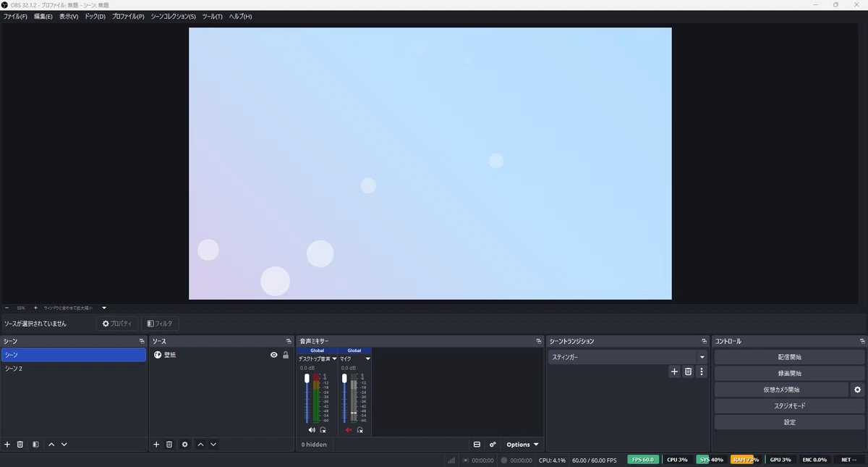Screen dimensions: 868x467
Task: Zoom in the preview with the plus icon
Action: (35, 308)
